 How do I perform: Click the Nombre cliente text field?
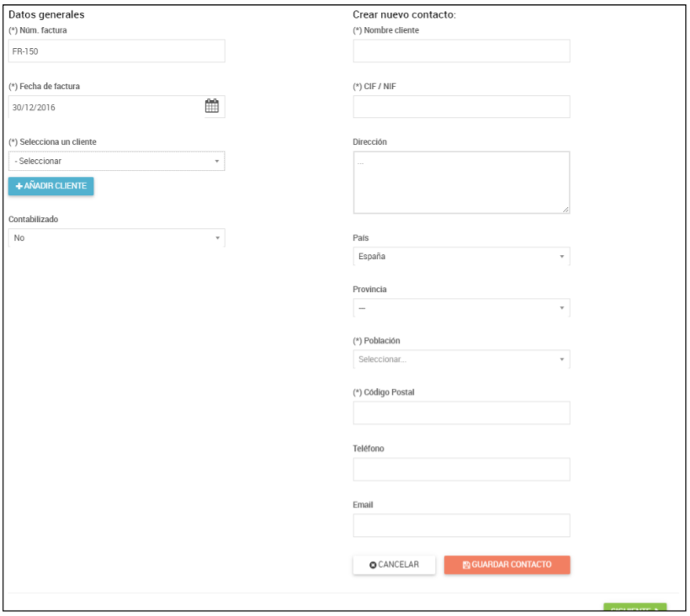461,51
